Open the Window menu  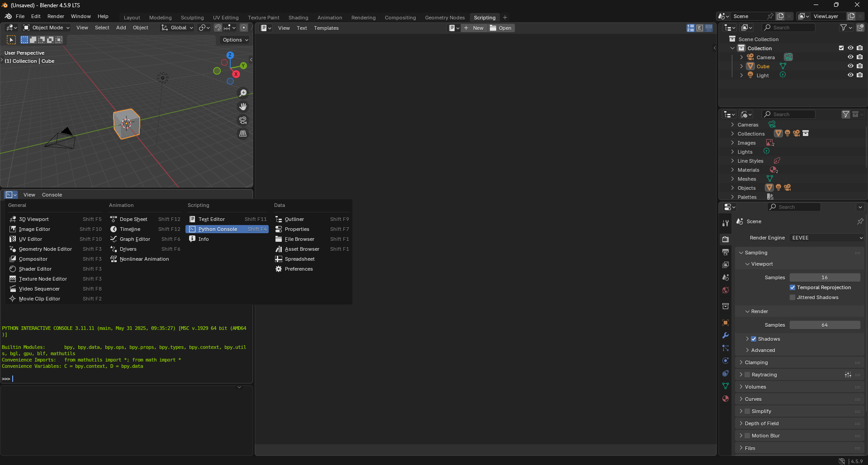[81, 16]
